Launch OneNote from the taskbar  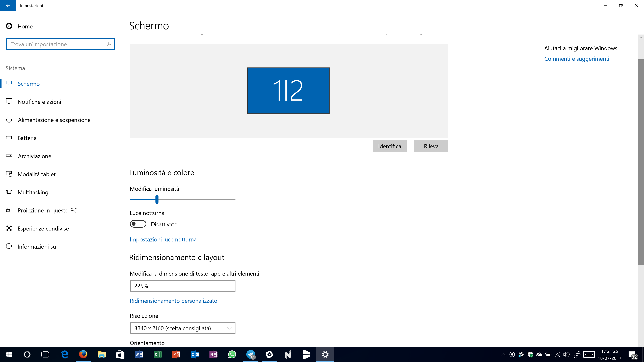[213, 354]
